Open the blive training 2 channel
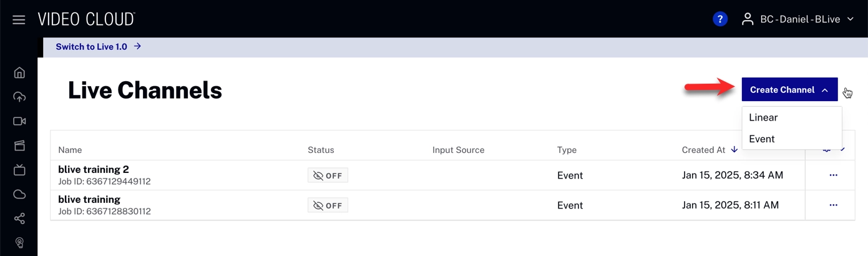The height and width of the screenshot is (256, 868). point(93,169)
